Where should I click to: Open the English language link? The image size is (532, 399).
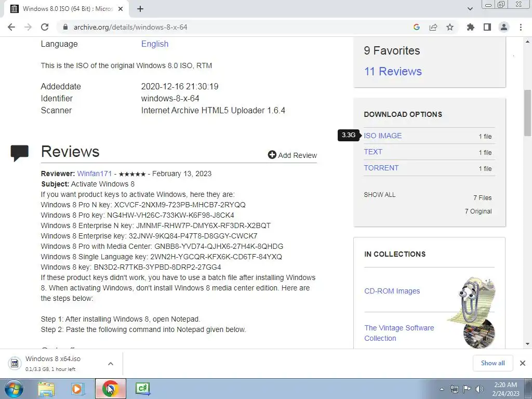155,44
